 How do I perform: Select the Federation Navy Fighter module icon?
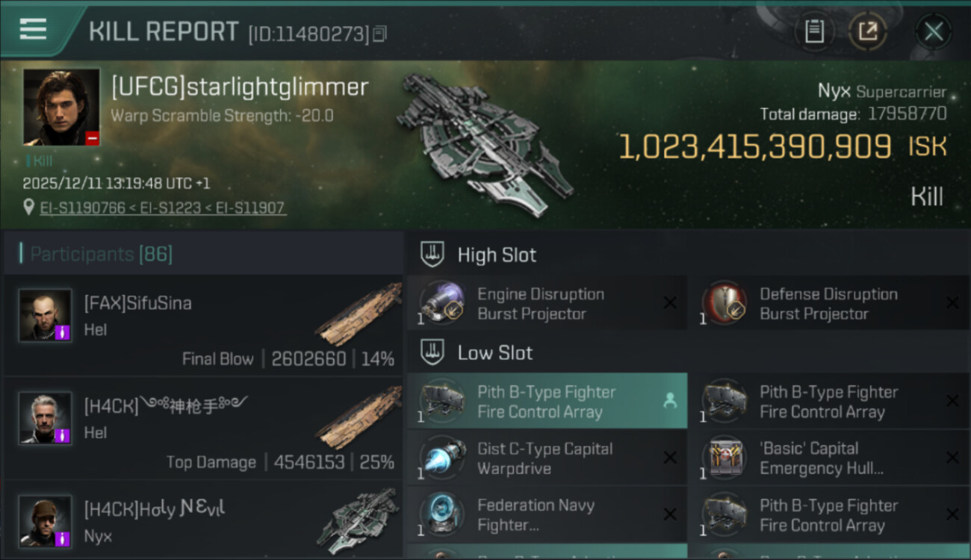tap(441, 514)
